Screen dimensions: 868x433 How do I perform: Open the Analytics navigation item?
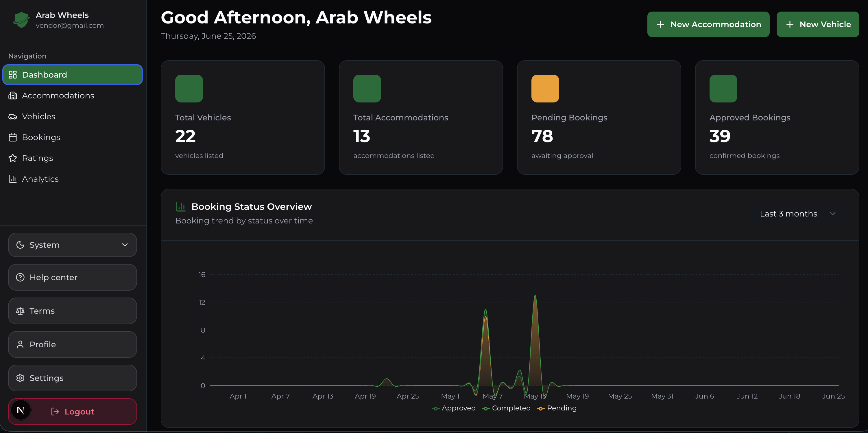click(73, 179)
